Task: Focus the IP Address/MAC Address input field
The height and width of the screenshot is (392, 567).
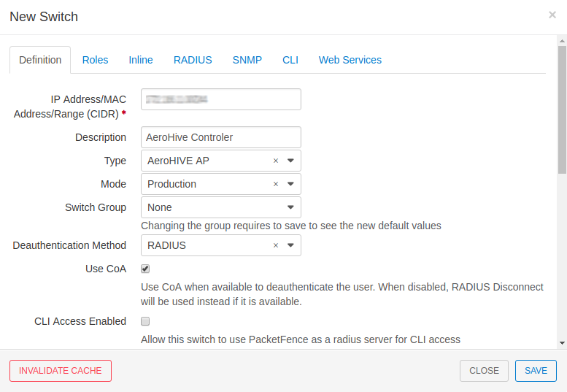Action: [221, 99]
